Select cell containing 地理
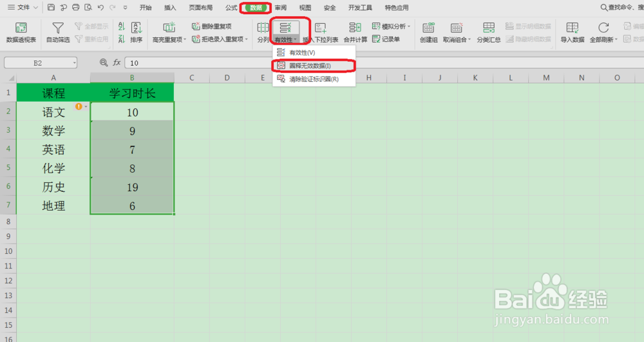The image size is (644, 342). 53,205
